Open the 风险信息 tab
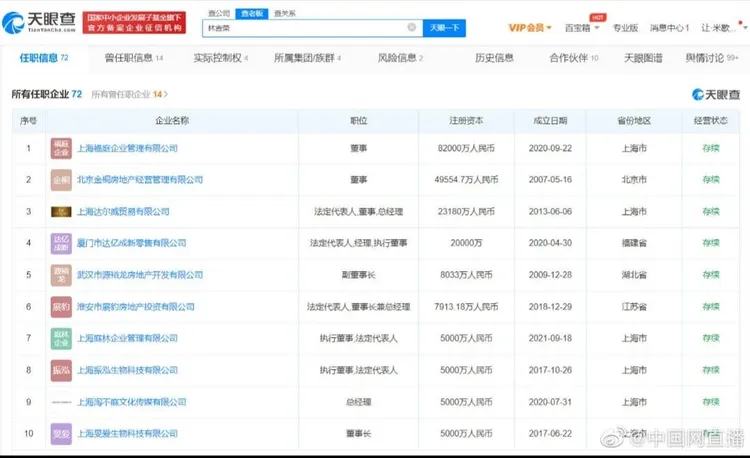This screenshot has width=750, height=458. click(400, 58)
